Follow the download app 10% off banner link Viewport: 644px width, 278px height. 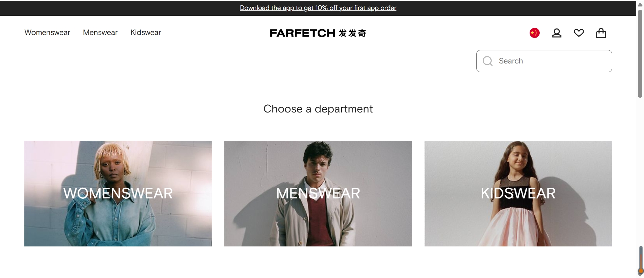click(318, 8)
